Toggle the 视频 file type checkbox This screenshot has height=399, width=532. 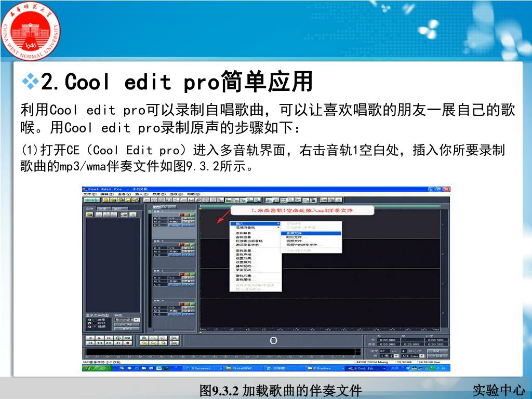click(x=89, y=327)
